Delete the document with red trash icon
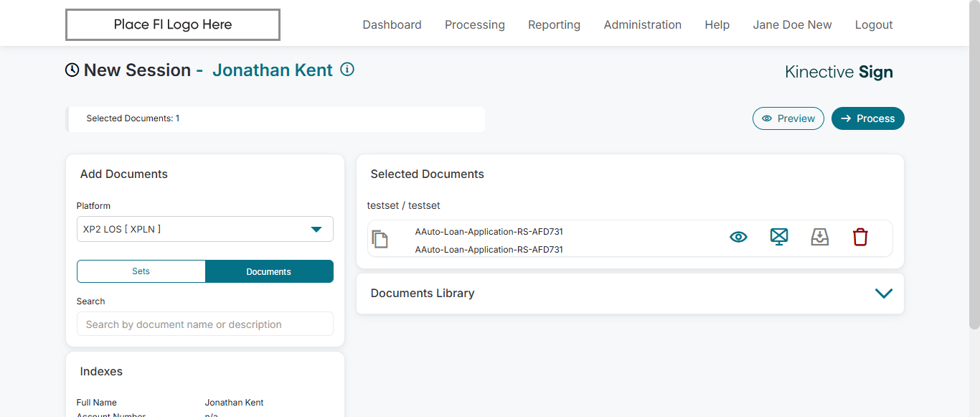This screenshot has width=980, height=417. point(860,237)
